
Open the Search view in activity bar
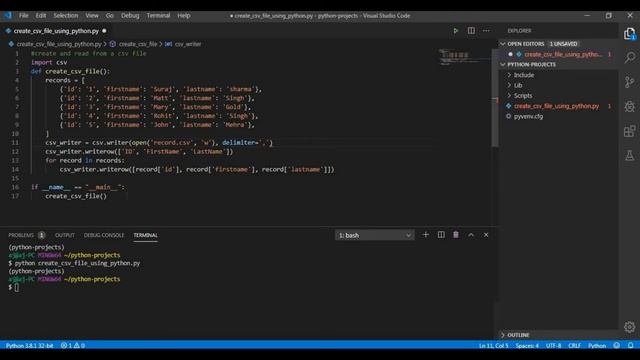point(629,58)
